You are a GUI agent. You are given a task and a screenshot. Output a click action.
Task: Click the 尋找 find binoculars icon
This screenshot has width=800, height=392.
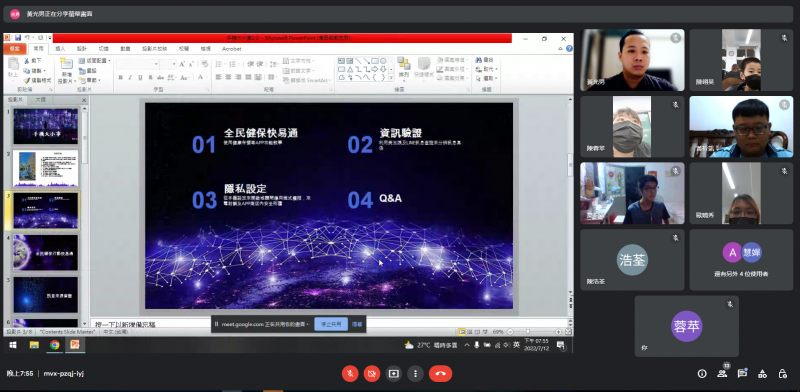479,60
